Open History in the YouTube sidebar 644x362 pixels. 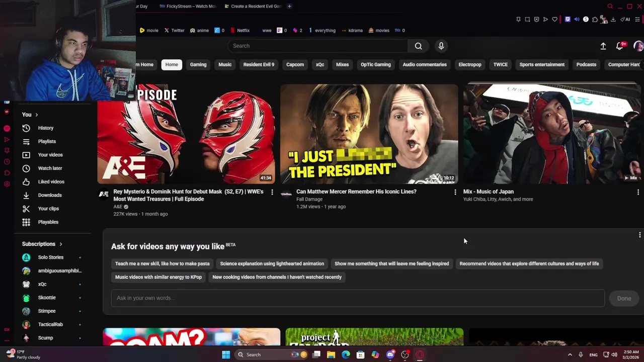(x=45, y=128)
